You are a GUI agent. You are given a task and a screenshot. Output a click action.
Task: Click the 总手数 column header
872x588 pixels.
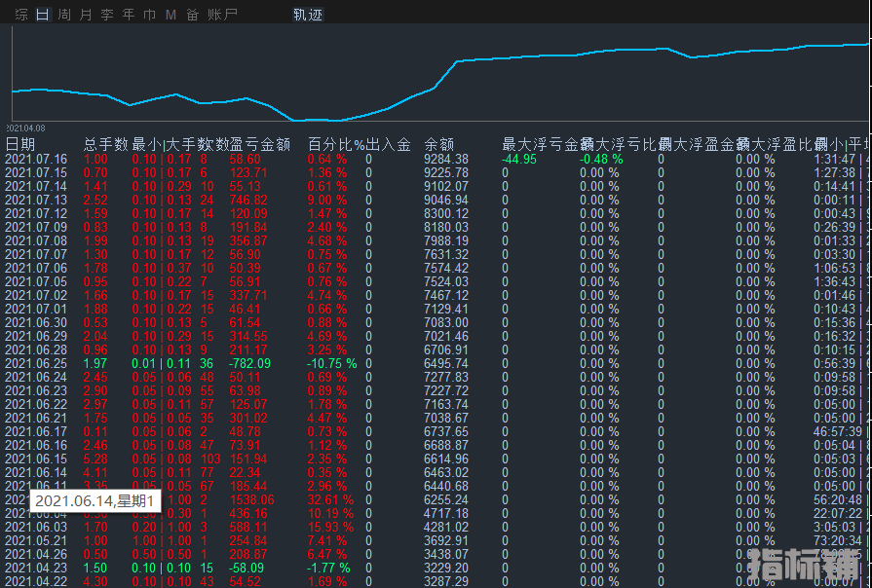pos(105,144)
